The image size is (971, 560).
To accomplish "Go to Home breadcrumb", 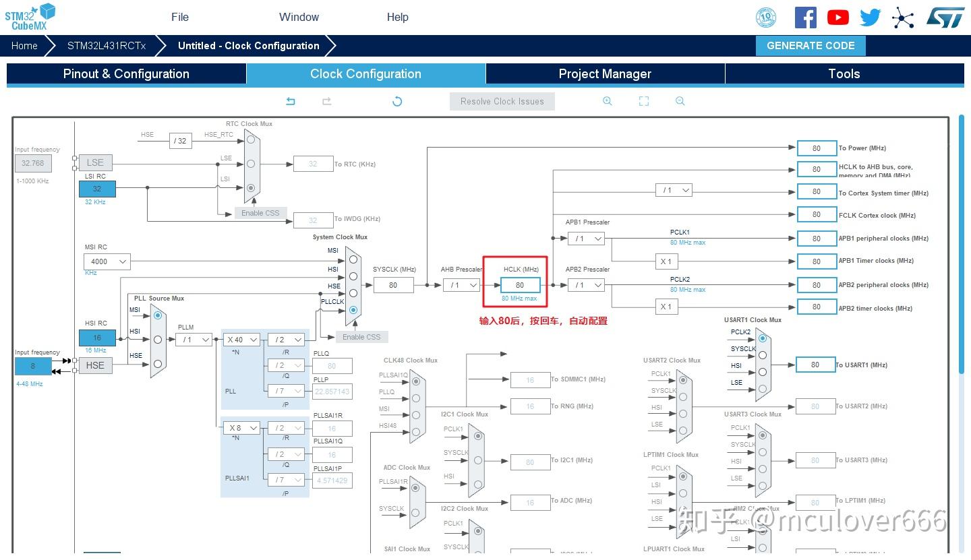I will (24, 46).
